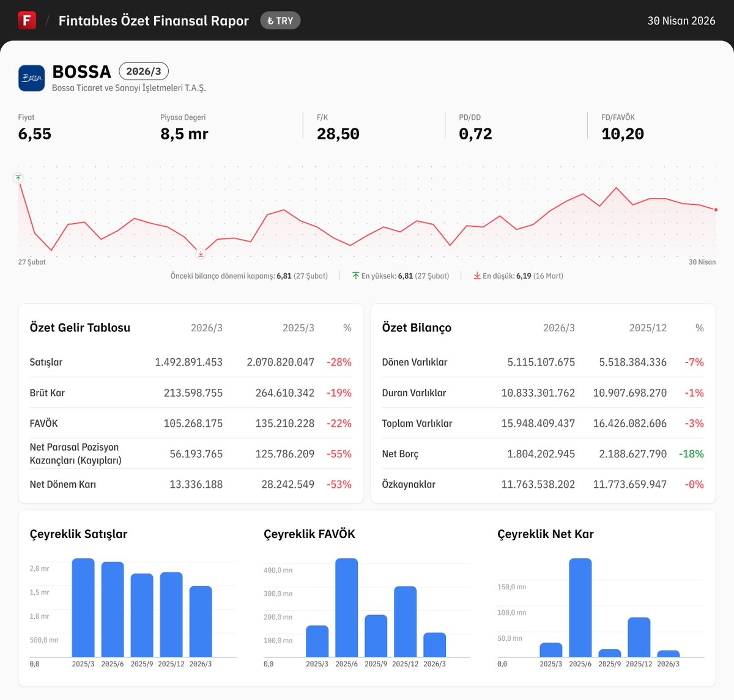The width and height of the screenshot is (734, 700).
Task: Click the date 30 Nisan 2026
Action: (x=681, y=21)
